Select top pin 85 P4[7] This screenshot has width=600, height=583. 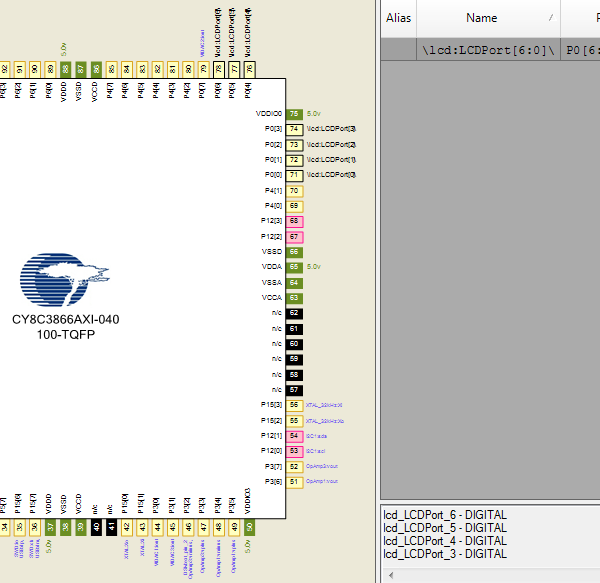pos(111,69)
